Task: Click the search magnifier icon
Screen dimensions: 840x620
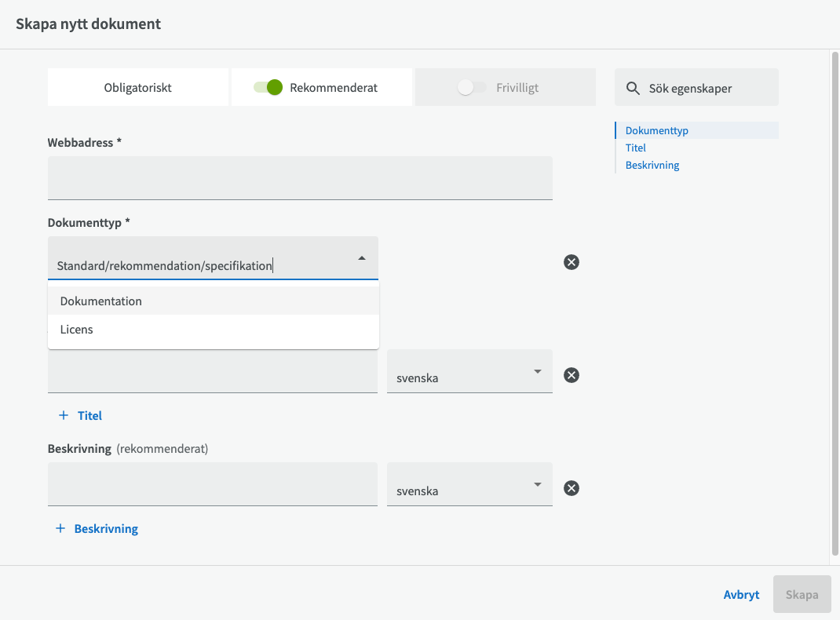Action: (633, 88)
